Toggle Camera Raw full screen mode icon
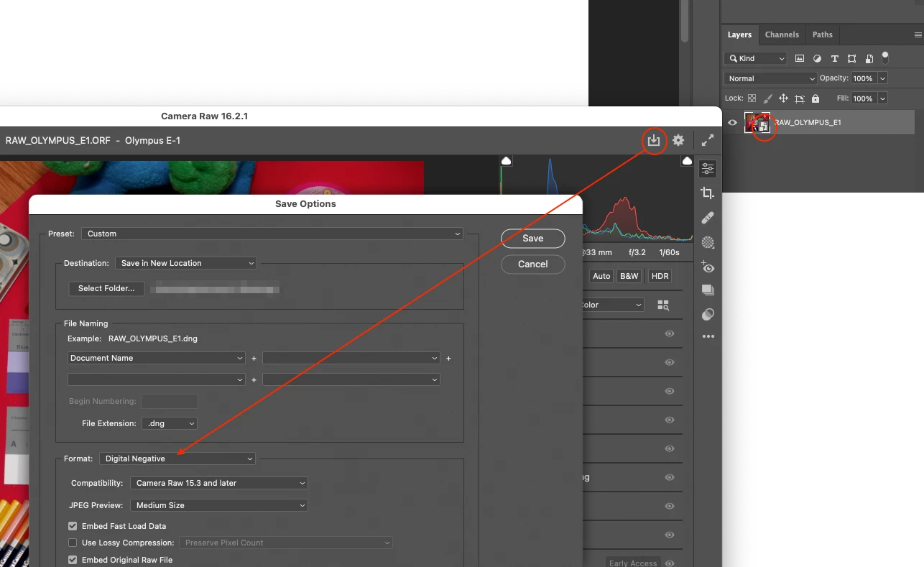The image size is (924, 567). (x=708, y=141)
